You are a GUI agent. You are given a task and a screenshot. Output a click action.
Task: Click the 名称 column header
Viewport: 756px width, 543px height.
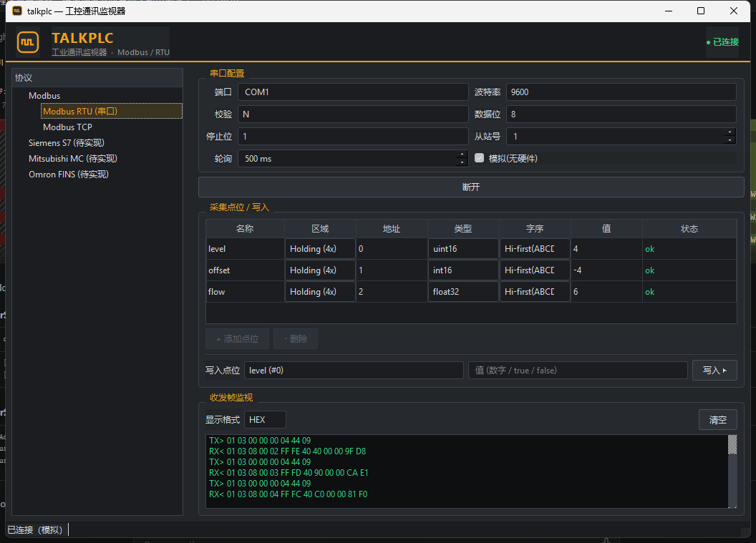click(x=245, y=228)
